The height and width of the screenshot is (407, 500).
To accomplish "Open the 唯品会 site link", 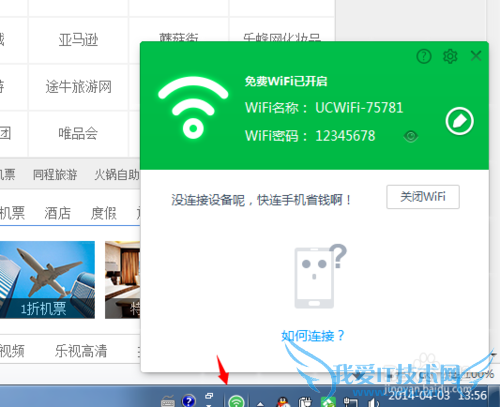I will coord(78,133).
